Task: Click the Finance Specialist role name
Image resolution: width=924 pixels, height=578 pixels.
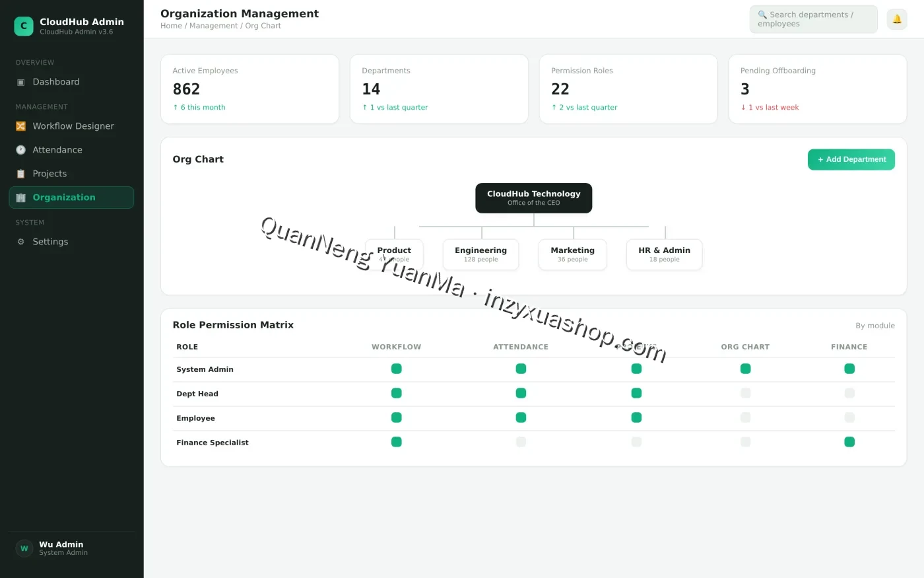Action: (x=213, y=443)
